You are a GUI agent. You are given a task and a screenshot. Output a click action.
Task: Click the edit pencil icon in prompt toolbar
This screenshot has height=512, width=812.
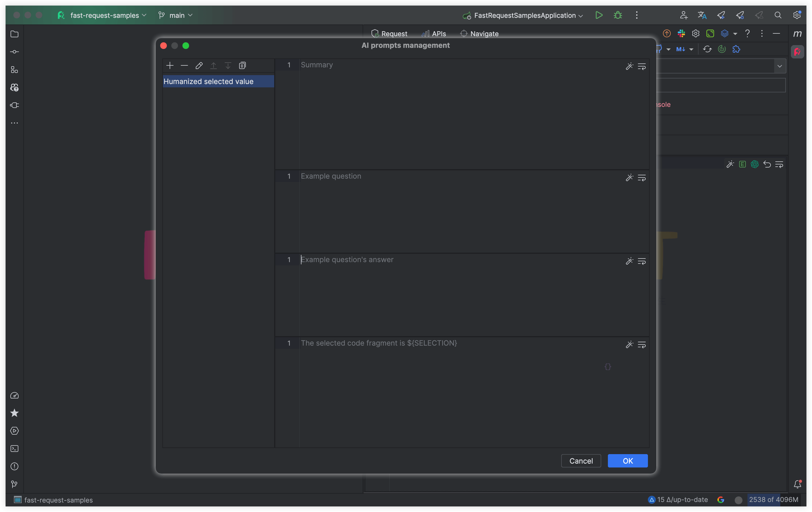pyautogui.click(x=199, y=65)
